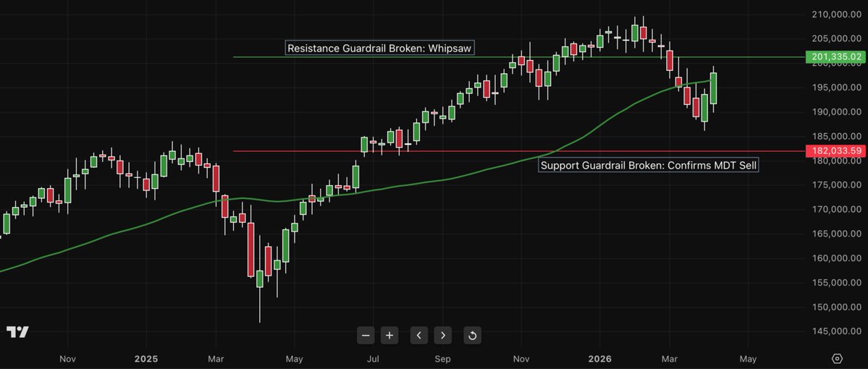Open the TradingView logo link

(17, 332)
